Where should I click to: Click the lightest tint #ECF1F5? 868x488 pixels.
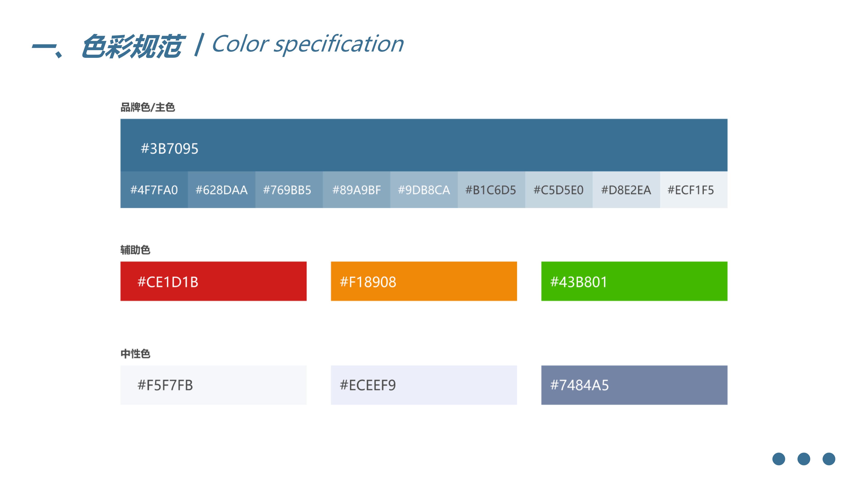point(693,190)
